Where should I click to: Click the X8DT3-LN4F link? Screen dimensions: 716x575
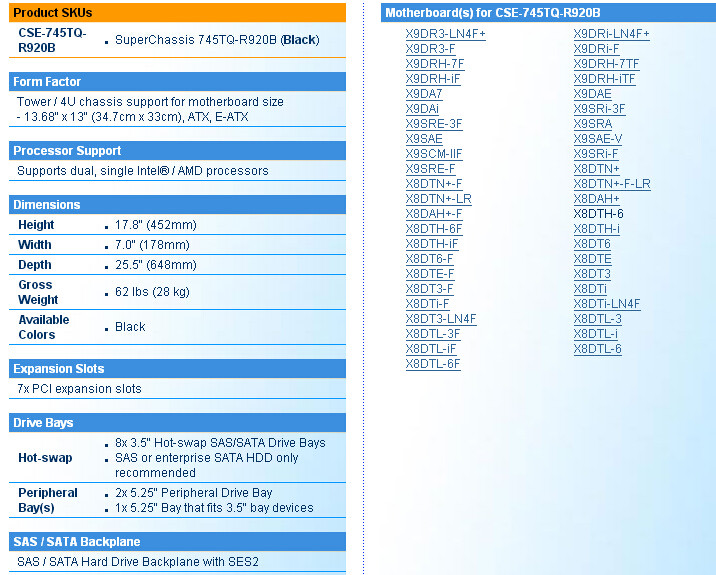pyautogui.click(x=441, y=320)
